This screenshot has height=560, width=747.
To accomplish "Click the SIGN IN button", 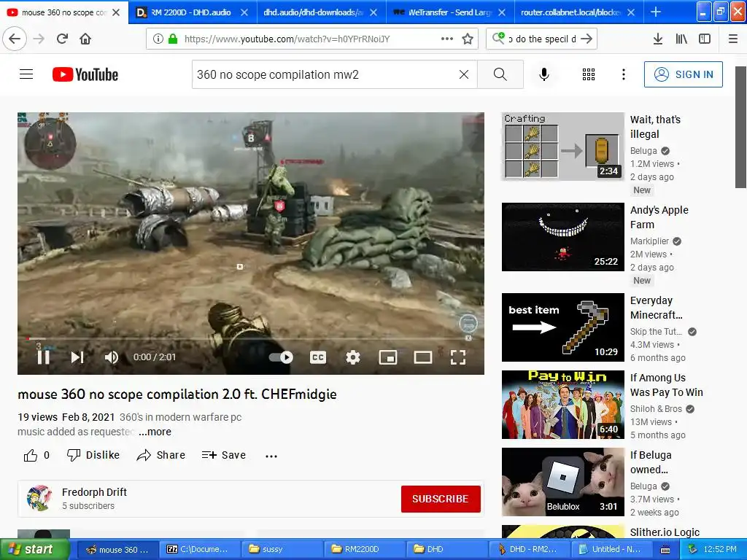I will [x=683, y=74].
